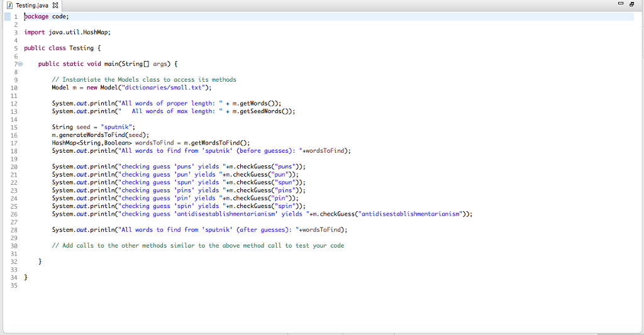
Task: Click the 'Instantiate the Models class' comment
Action: point(144,80)
